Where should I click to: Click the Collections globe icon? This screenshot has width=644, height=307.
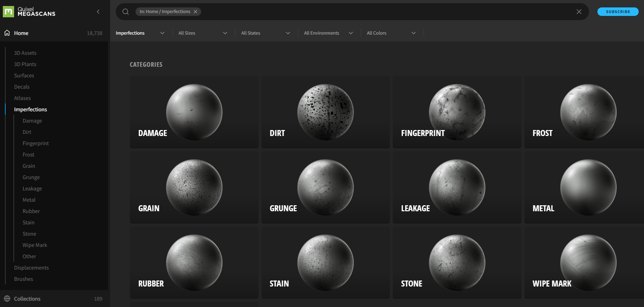click(7, 299)
